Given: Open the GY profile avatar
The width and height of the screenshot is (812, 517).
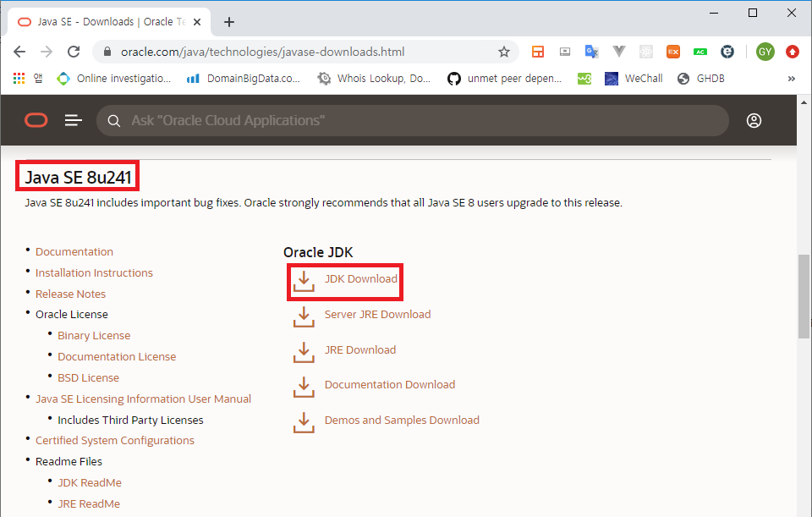Looking at the screenshot, I should tap(765, 52).
